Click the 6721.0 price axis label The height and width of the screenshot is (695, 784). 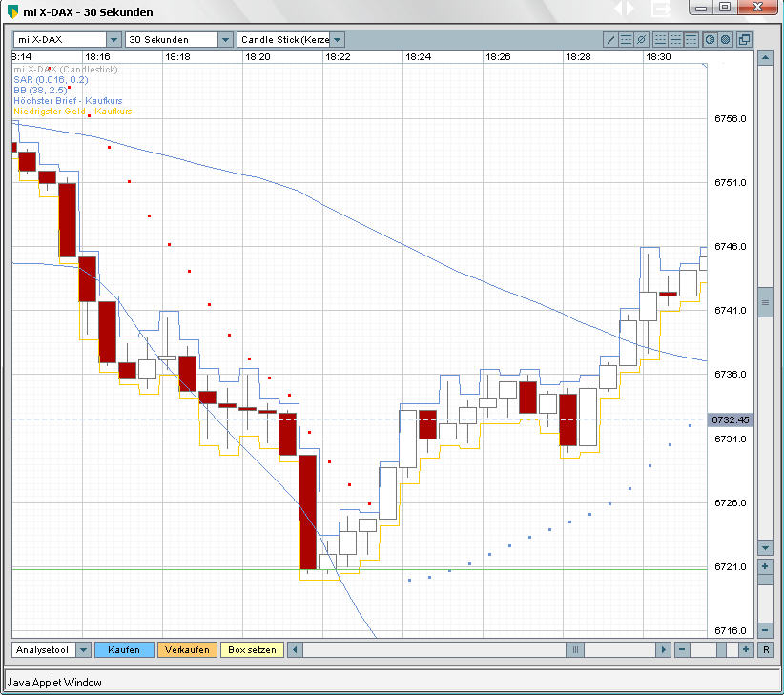point(730,566)
